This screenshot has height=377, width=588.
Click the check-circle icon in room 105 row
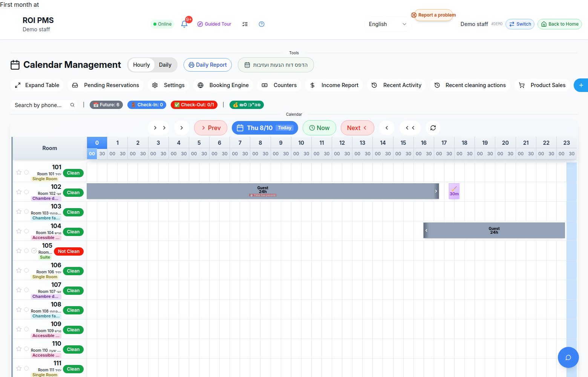pyautogui.click(x=34, y=251)
